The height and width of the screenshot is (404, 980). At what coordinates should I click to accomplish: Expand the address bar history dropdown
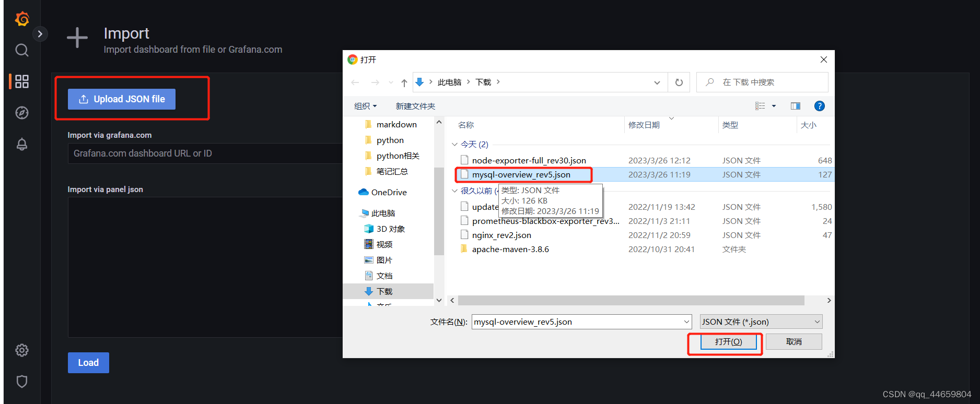point(657,82)
